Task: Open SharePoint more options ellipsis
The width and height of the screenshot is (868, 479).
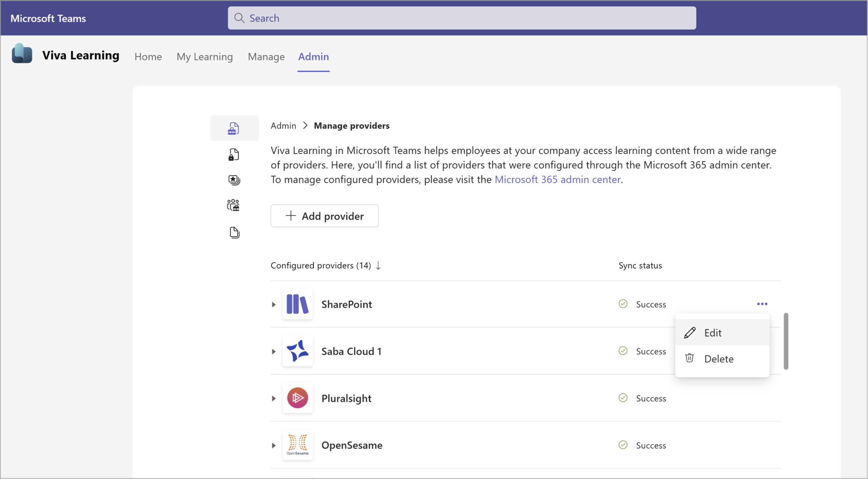Action: click(x=763, y=304)
